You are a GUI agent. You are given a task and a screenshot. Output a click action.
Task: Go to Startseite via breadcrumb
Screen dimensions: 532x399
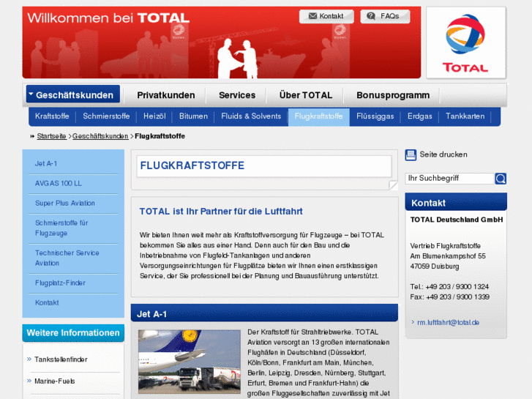point(51,136)
